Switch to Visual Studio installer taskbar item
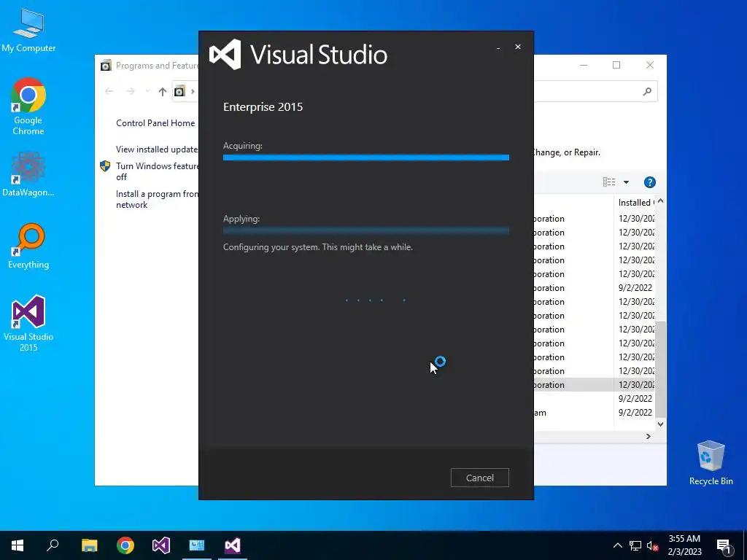747x560 pixels. pyautogui.click(x=233, y=545)
